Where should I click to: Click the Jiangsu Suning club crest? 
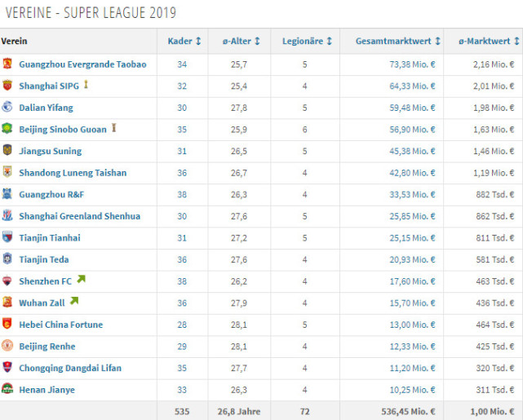tap(7, 151)
